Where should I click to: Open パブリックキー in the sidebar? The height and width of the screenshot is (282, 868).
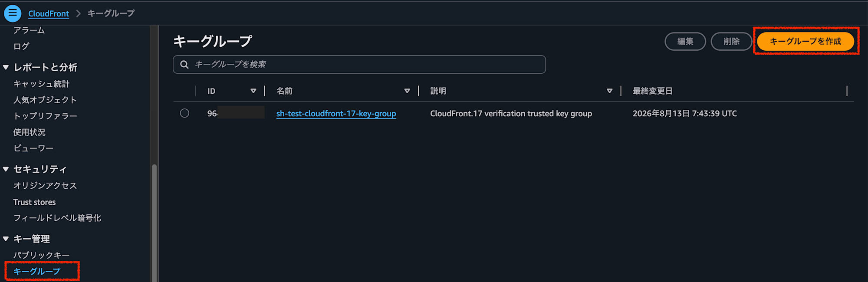point(41,255)
